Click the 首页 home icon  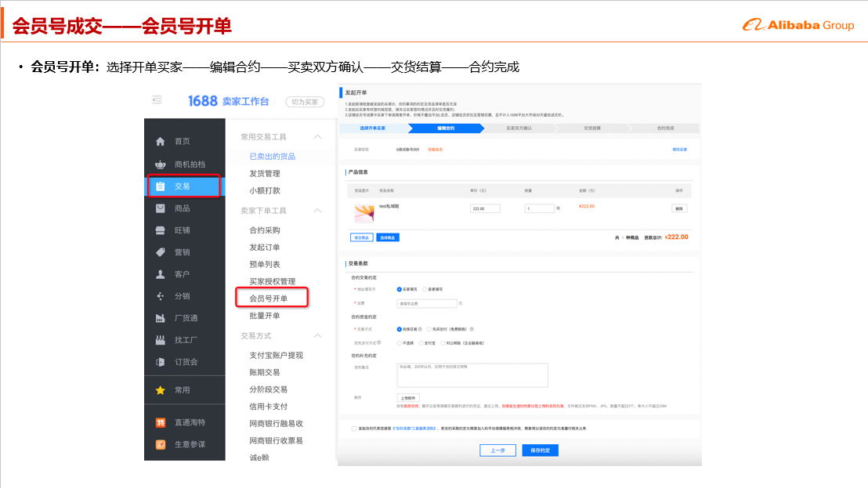pos(160,142)
